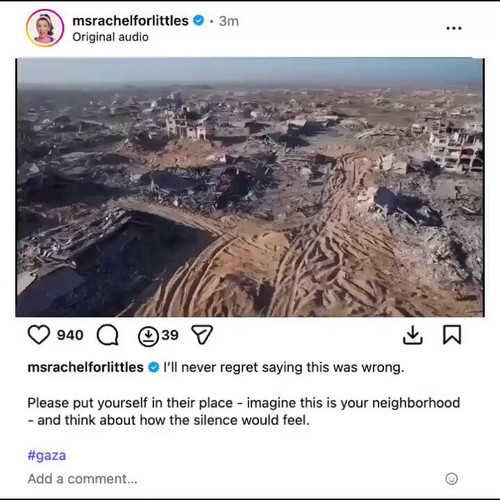Open emoji picker in comment field
This screenshot has height=500, width=500.
[x=451, y=479]
